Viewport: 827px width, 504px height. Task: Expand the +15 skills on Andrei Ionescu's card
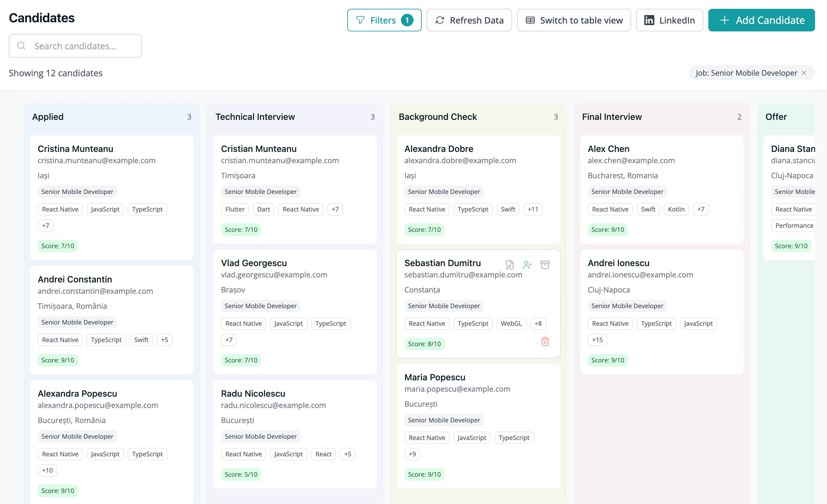click(x=597, y=340)
